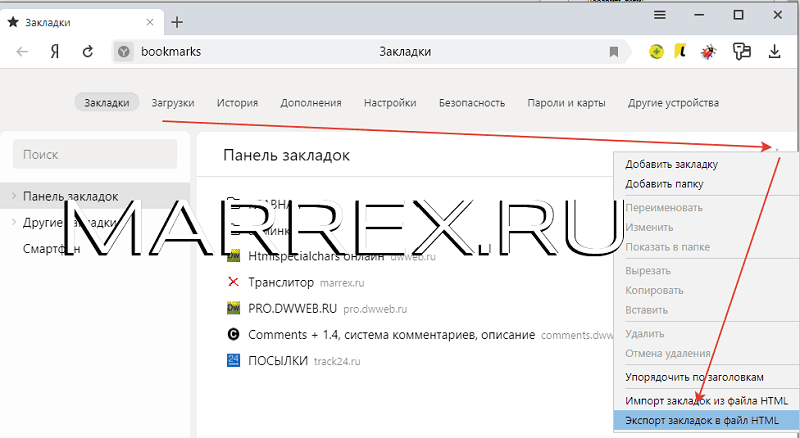Click the red X icon of Транслитор
This screenshot has width=800, height=438.
pyautogui.click(x=233, y=282)
